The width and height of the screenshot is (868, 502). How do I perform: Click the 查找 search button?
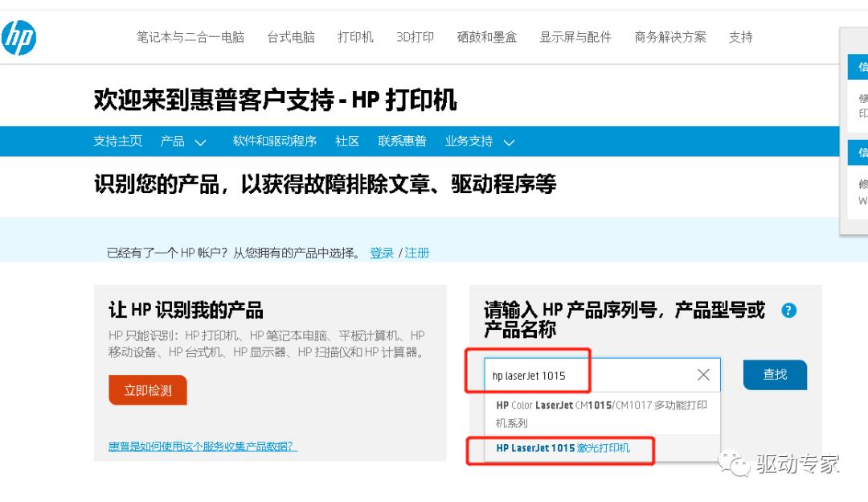774,374
